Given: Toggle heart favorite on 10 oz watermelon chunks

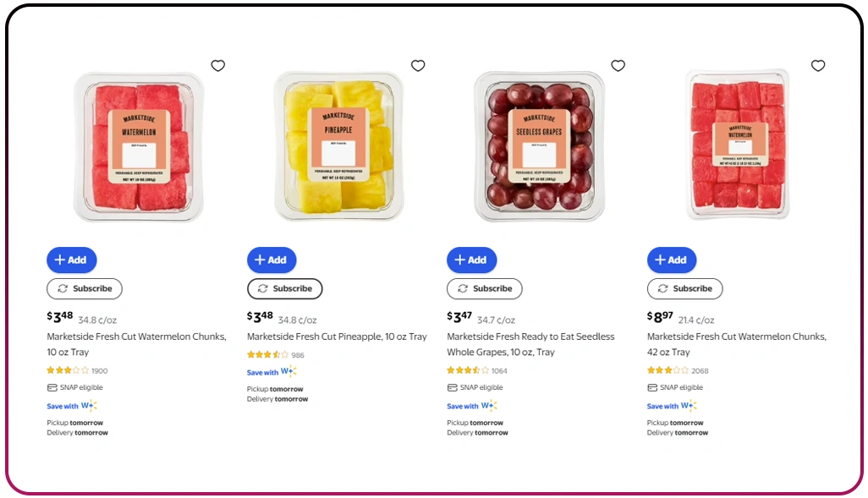Looking at the screenshot, I should [x=217, y=65].
